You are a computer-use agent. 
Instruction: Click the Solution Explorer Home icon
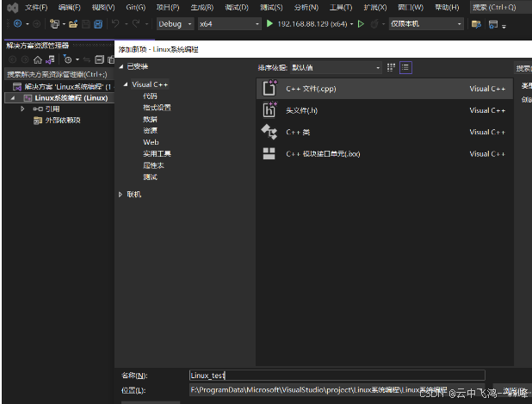tap(38, 60)
